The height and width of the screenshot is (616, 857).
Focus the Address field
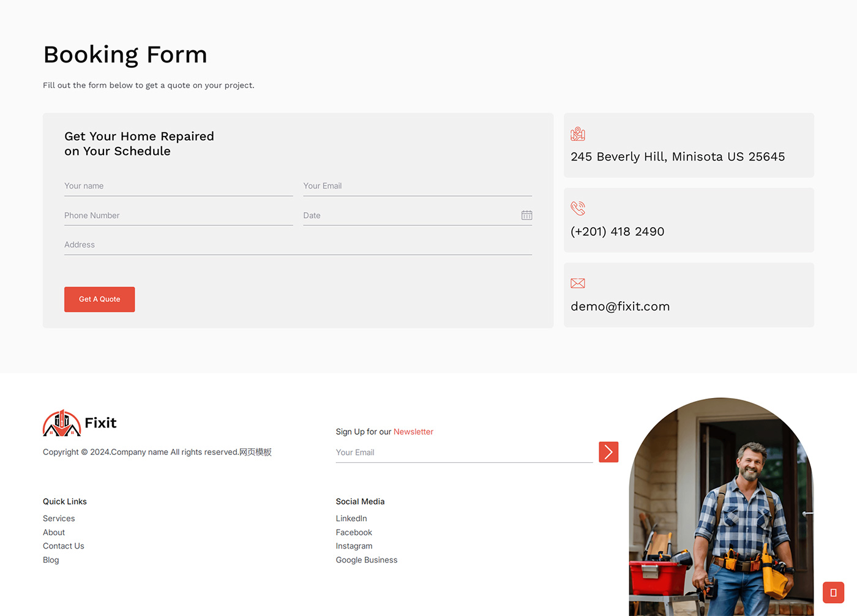click(x=298, y=245)
